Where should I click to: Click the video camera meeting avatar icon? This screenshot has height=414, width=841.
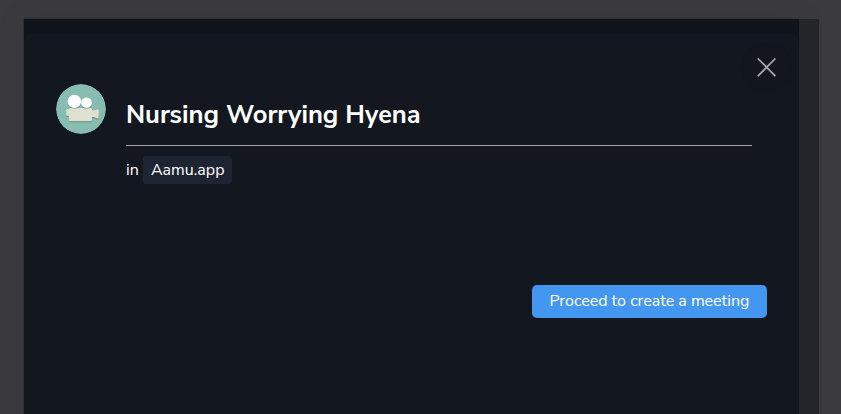81,109
